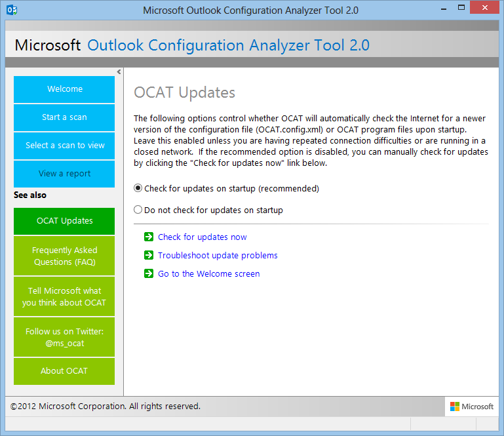Select the OCAT Updates navigation item
504x436 pixels.
64,221
